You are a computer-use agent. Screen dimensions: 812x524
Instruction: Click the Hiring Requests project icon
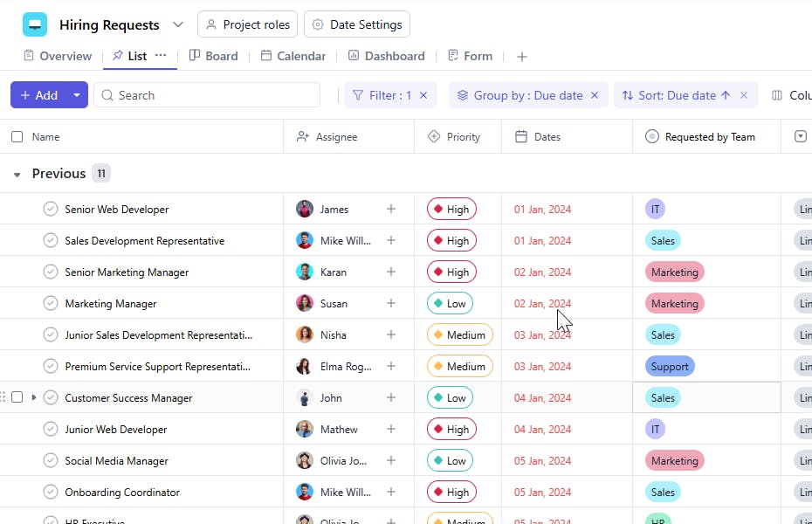tap(35, 24)
